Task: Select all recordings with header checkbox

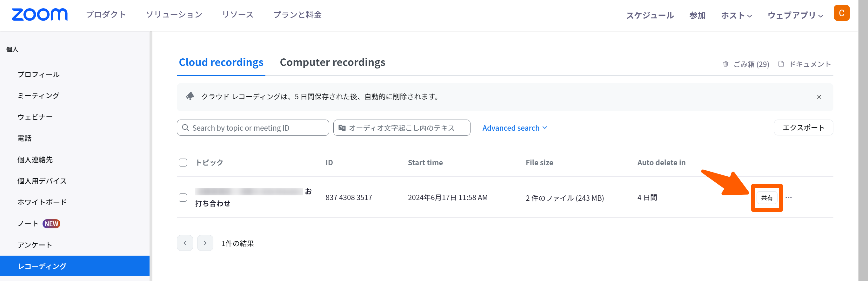Action: click(x=183, y=163)
